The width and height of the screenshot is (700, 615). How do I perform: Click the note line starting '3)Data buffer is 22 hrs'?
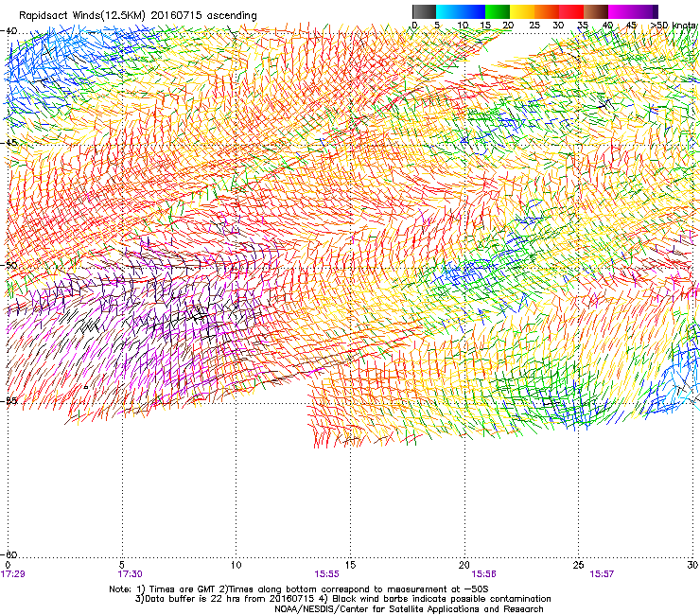[342, 599]
